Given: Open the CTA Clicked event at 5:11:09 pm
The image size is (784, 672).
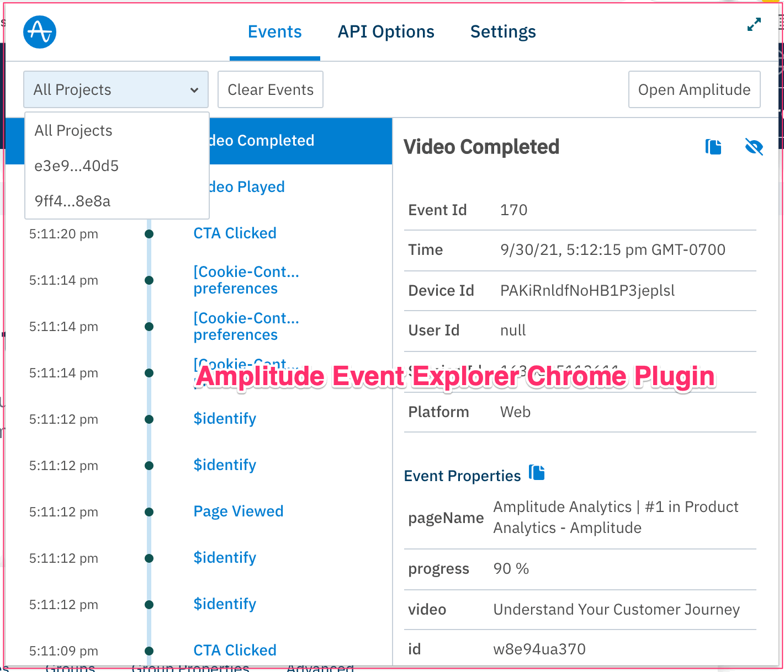Looking at the screenshot, I should [235, 650].
